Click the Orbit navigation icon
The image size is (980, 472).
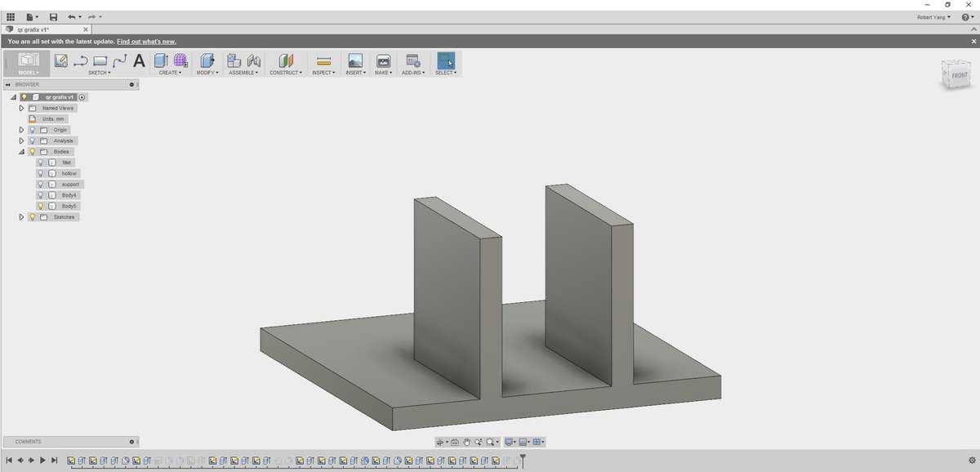(440, 442)
